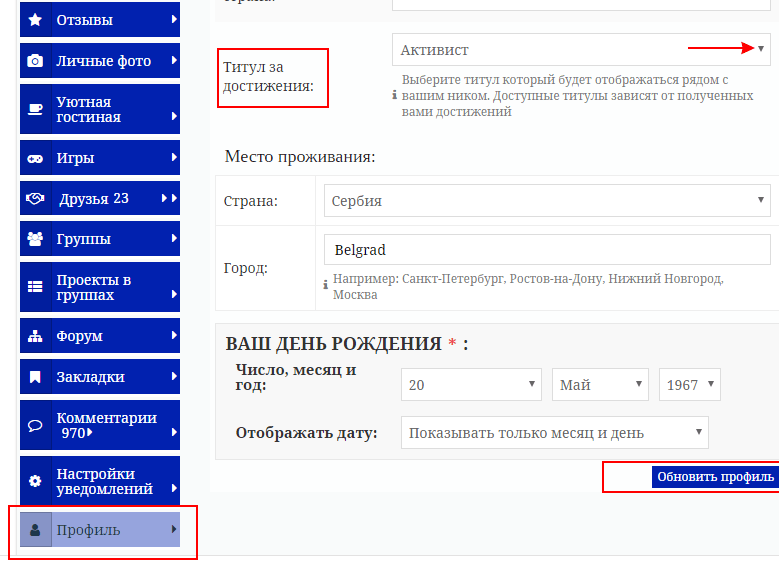Open Друзья 23 list
Screen dimensions: 779x569
point(100,198)
